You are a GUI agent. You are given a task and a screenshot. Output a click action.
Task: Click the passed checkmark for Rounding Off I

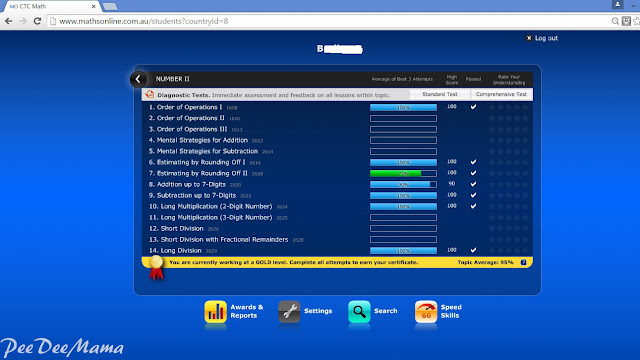pos(473,162)
